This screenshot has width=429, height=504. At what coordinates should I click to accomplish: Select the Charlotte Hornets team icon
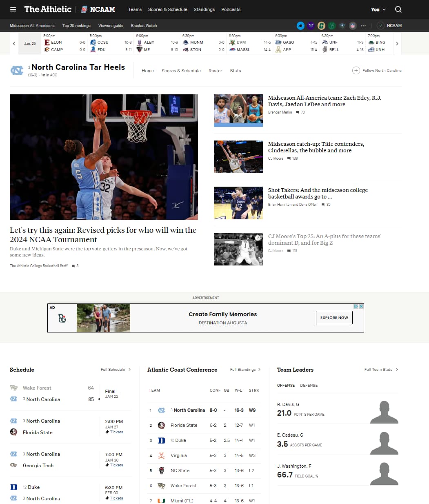pyautogui.click(x=311, y=26)
